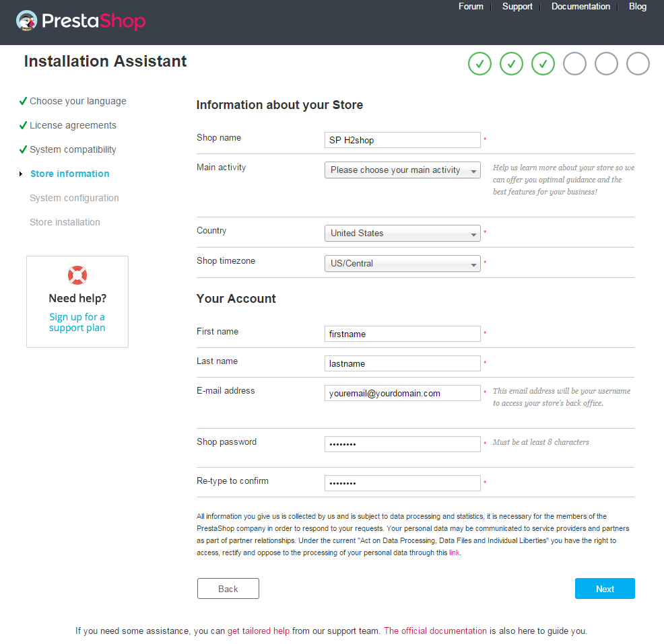Image resolution: width=664 pixels, height=644 pixels.
Task: Go to the Blog header link
Action: [x=637, y=6]
